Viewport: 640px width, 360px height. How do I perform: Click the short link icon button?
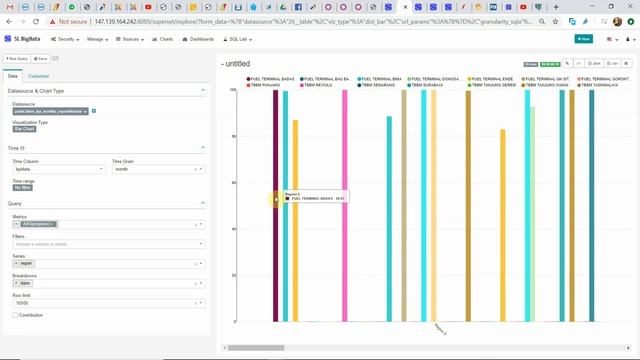(x=567, y=64)
